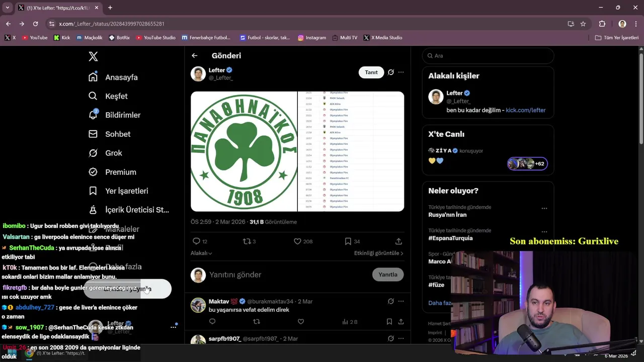Open İçerik Üreticisi Stüdyosu item
This screenshot has width=644, height=362.
coord(129,210)
